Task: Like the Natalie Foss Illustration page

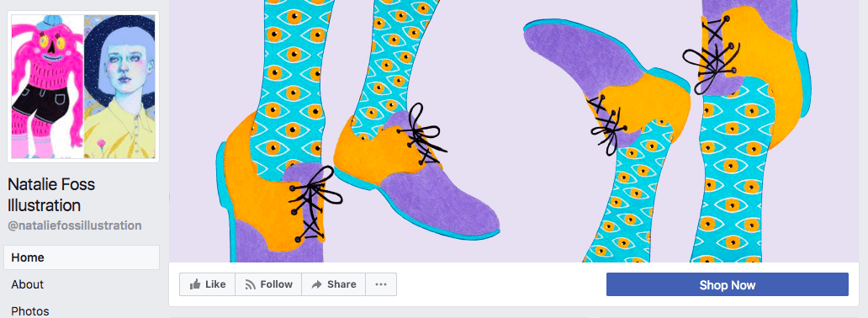Action: coord(208,284)
